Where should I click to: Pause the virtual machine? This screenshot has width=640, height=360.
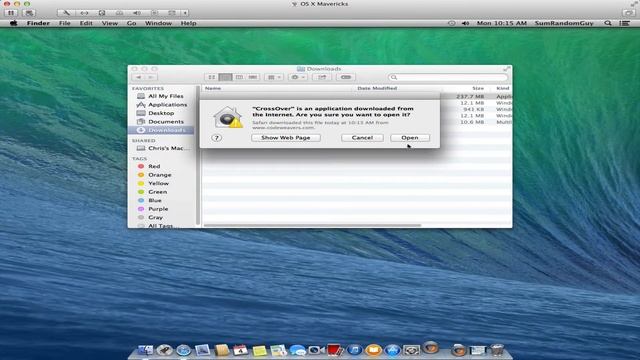[11, 13]
